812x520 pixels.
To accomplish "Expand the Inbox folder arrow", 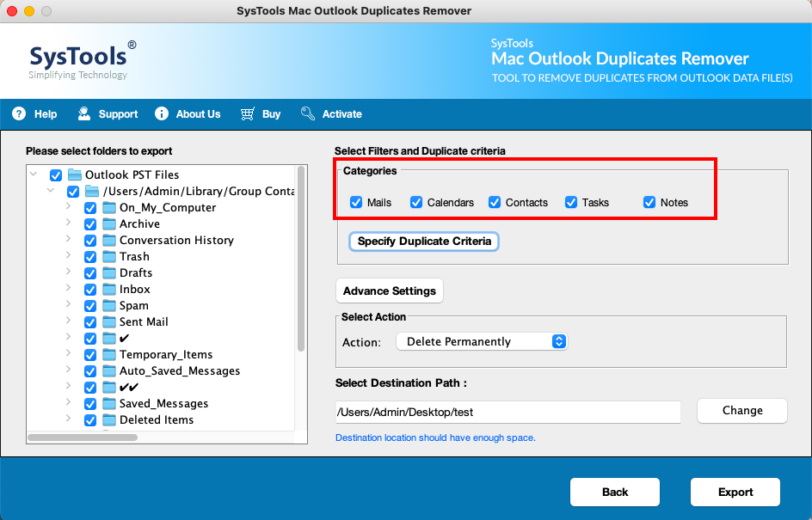I will [68, 288].
